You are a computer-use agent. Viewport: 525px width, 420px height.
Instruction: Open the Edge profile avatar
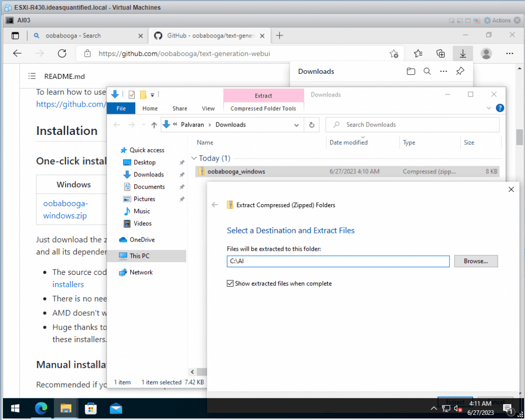point(486,53)
